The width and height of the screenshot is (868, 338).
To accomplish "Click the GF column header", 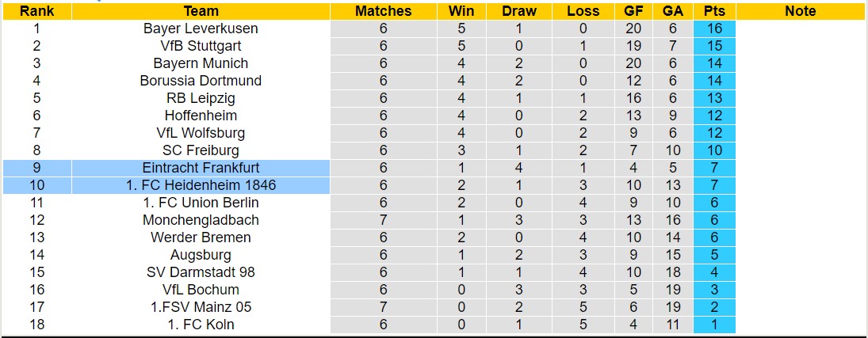I will (x=634, y=11).
